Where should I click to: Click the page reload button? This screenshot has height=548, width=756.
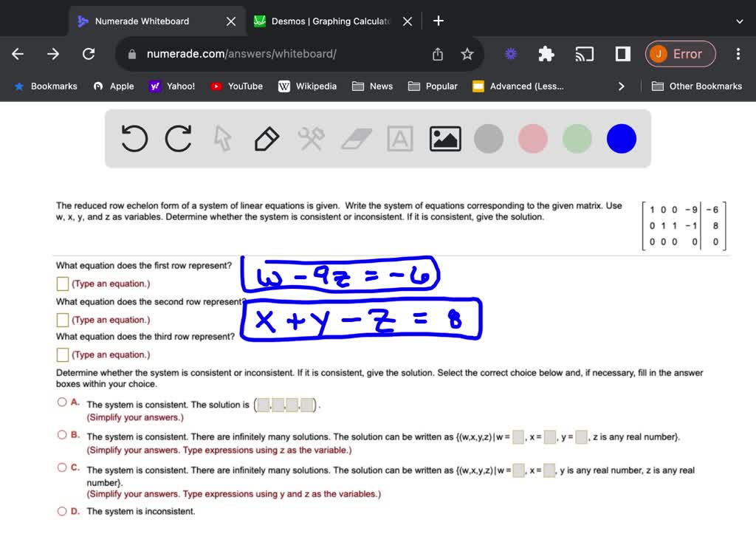point(89,53)
